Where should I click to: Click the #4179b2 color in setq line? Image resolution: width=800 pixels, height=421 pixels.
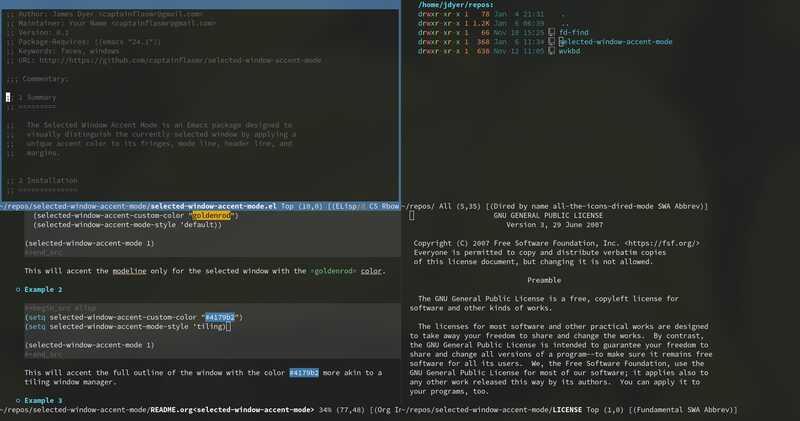tap(222, 317)
